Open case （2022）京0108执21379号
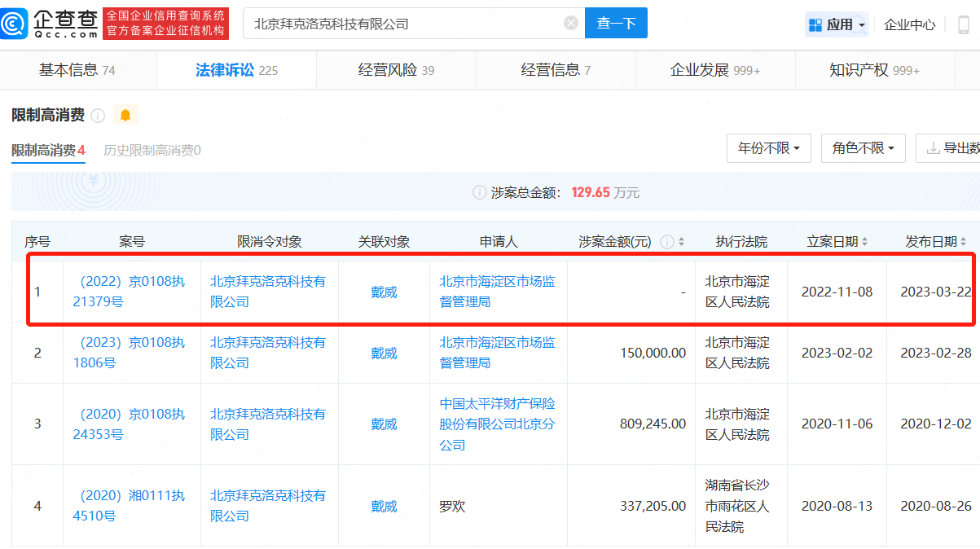This screenshot has height=549, width=980. [129, 292]
